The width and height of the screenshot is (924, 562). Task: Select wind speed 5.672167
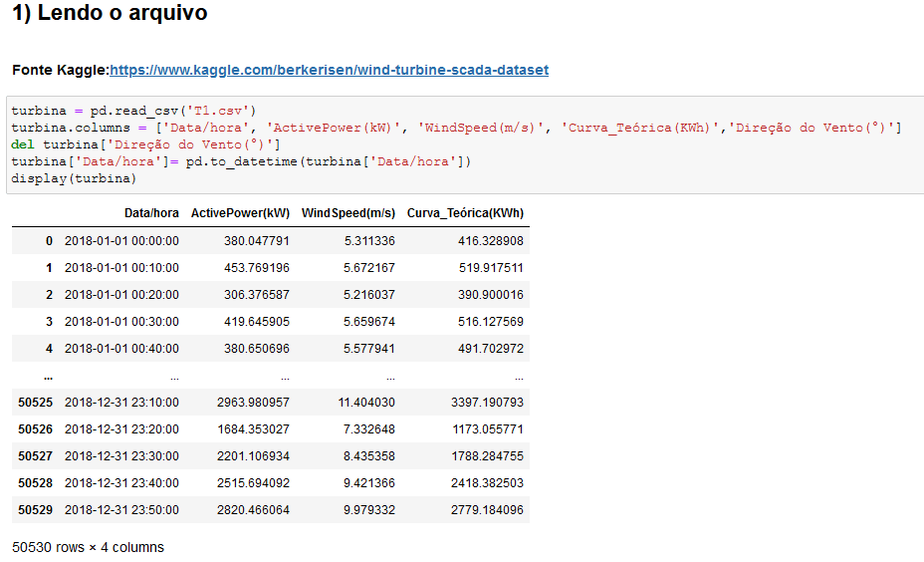coord(369,268)
